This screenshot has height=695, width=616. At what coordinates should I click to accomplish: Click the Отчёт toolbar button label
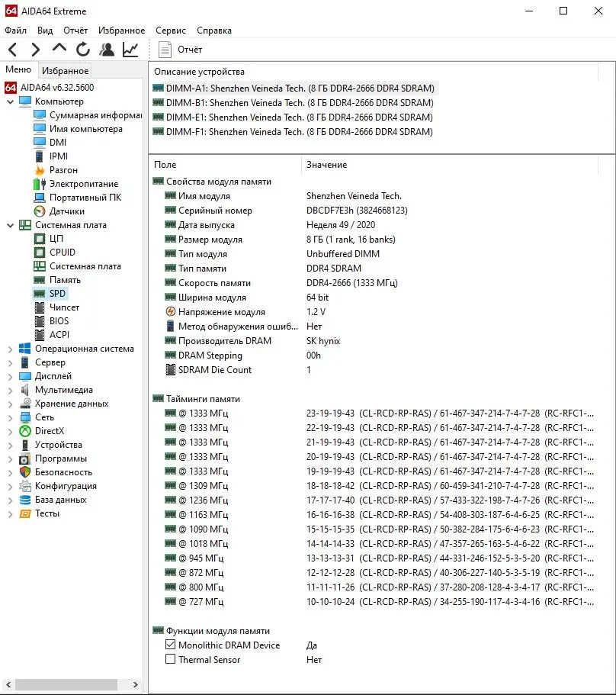coord(190,49)
